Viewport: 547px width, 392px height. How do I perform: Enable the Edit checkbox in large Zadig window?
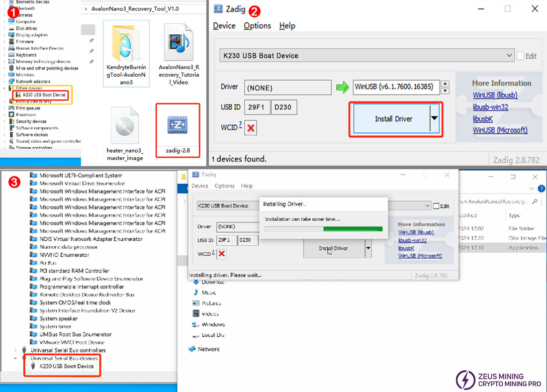click(520, 56)
